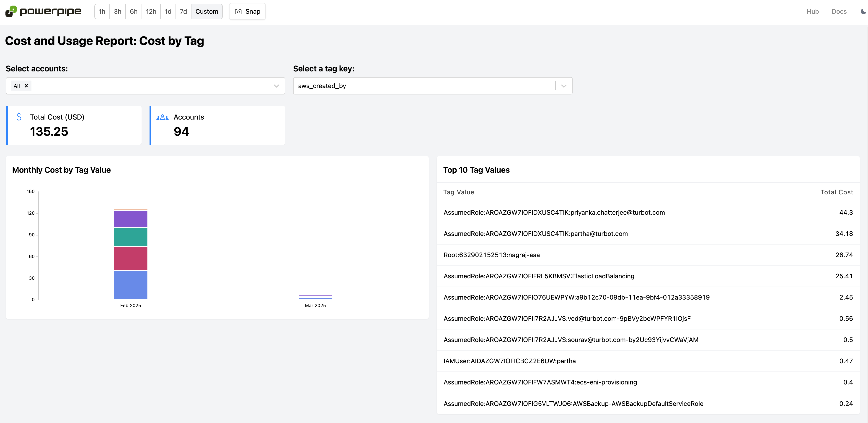Open the Hub menu item
This screenshot has height=423, width=868.
pos(813,11)
